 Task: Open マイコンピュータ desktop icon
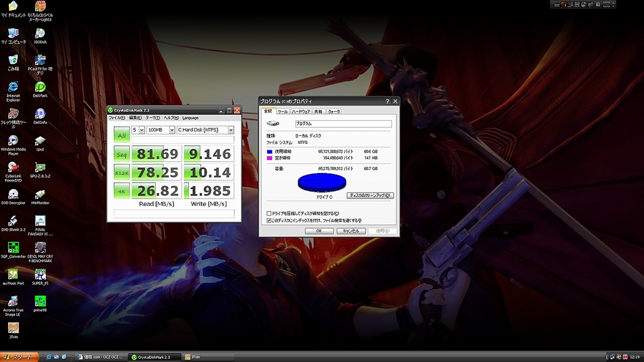click(13, 36)
